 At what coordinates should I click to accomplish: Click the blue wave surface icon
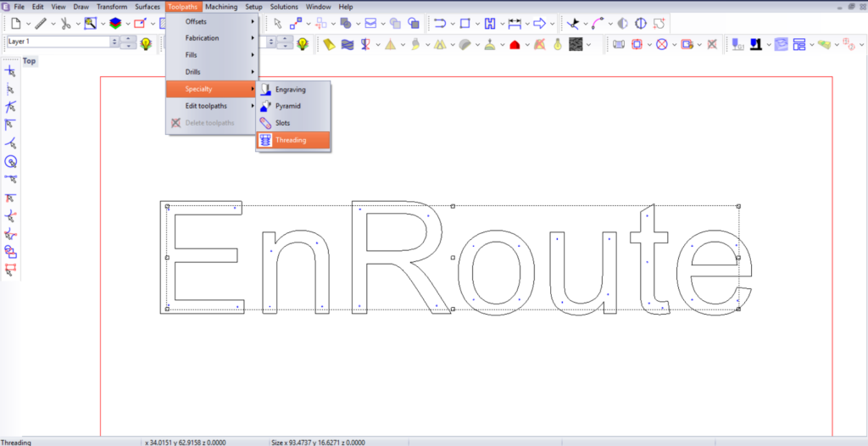pyautogui.click(x=347, y=44)
